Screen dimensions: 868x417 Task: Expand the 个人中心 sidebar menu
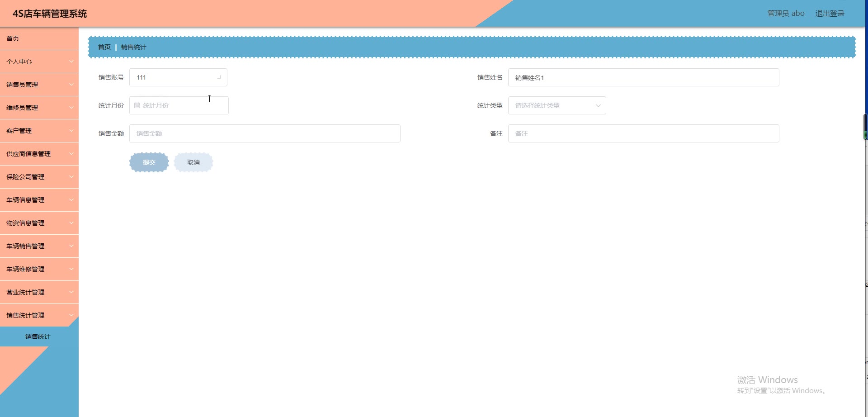39,62
